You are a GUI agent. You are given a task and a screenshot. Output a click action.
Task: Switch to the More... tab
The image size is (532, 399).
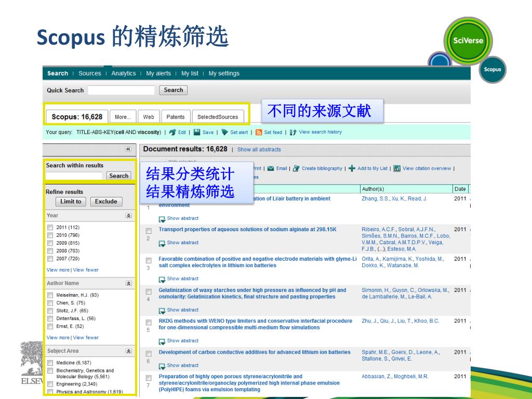point(123,117)
